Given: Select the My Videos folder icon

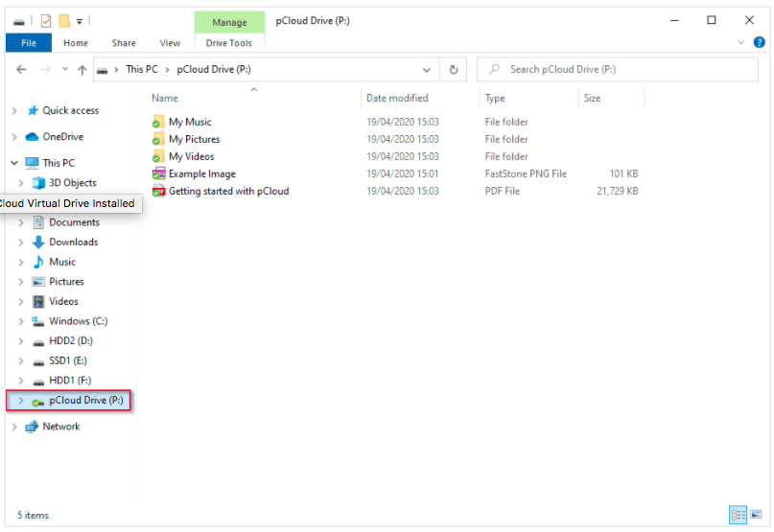Looking at the screenshot, I should (x=158, y=156).
